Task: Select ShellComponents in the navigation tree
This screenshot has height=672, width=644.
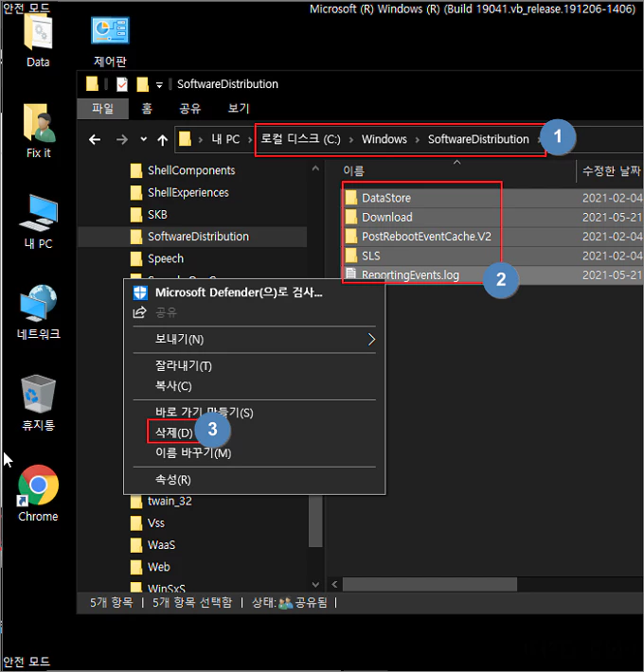Action: [191, 170]
